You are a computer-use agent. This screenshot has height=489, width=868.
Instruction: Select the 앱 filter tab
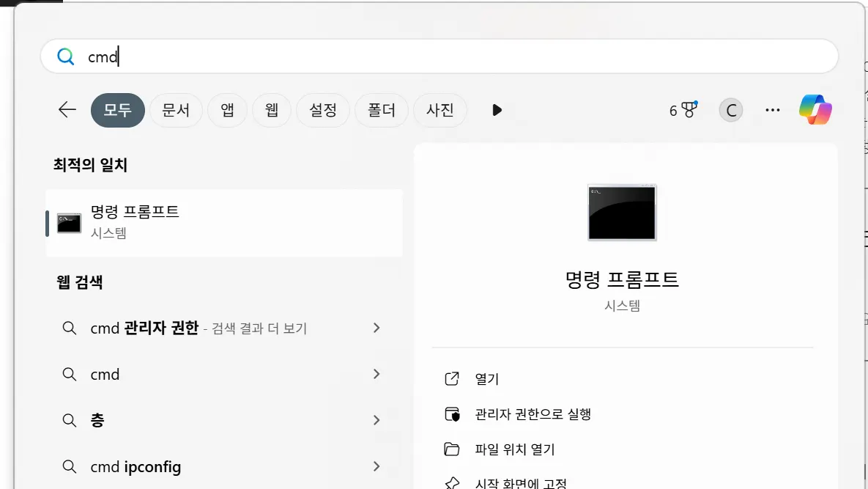(227, 110)
